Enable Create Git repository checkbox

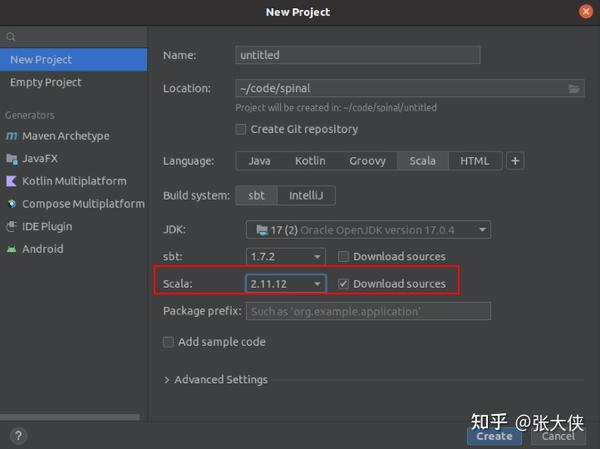241,129
